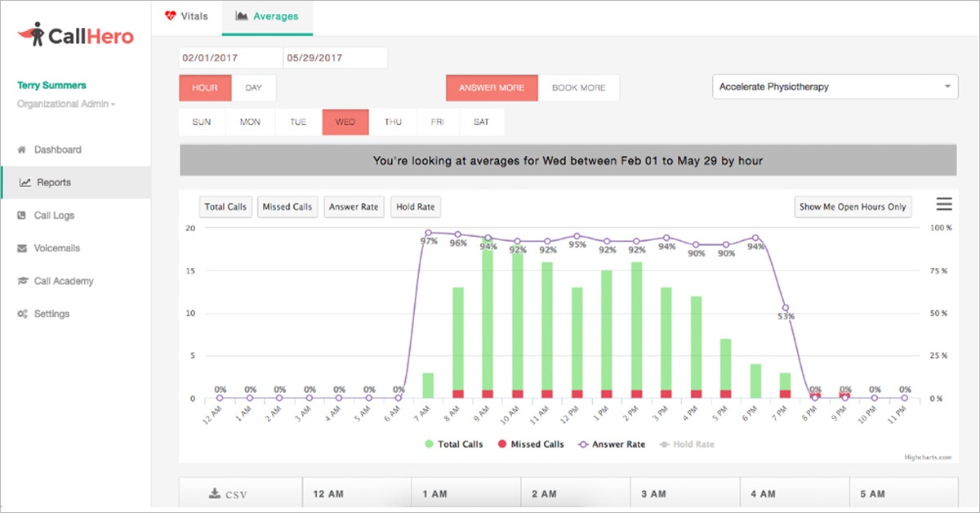Click the Call Logs phone icon
The width and height of the screenshot is (980, 513).
coord(22,216)
